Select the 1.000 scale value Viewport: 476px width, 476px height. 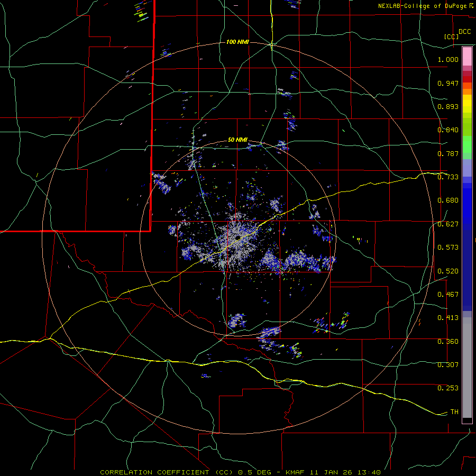click(x=448, y=59)
